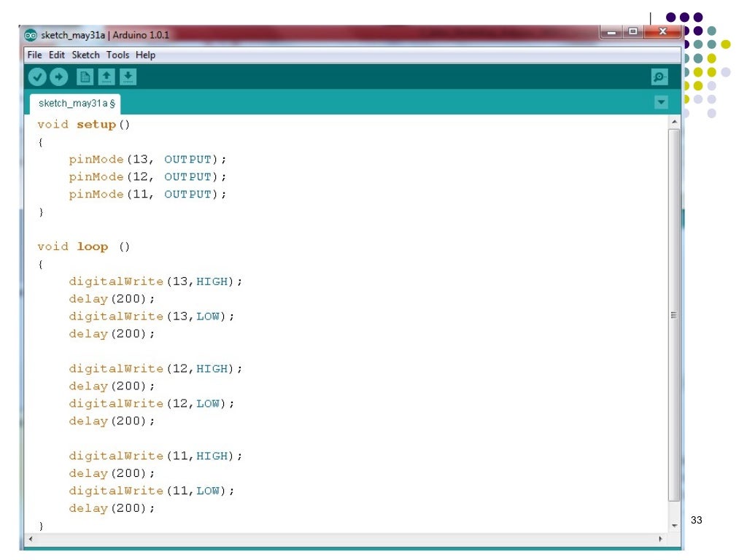
Task: Open the File menu
Action: (35, 55)
